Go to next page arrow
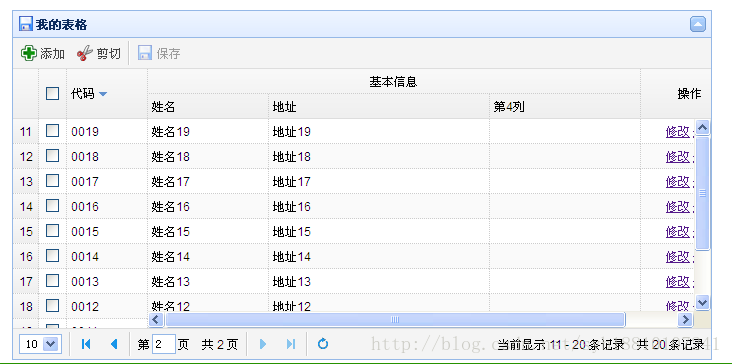732x364 pixels. (262, 344)
